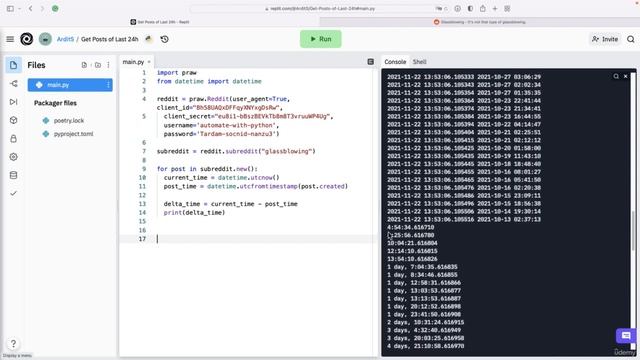The image size is (640, 360).
Task: Click console output 1 day, 7:04:35.616835
Action: pos(422,267)
